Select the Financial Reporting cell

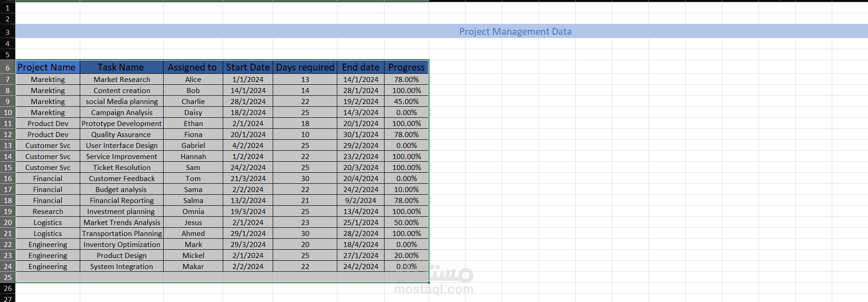tap(121, 200)
